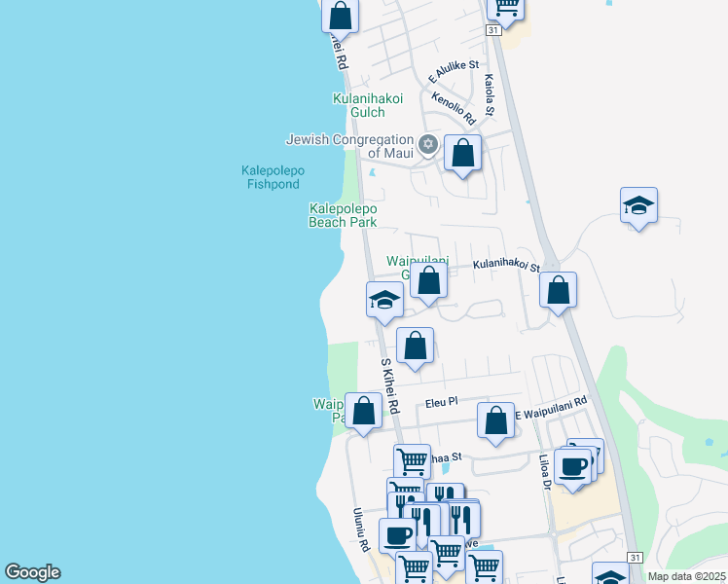Select the shopping cart marker covering the 'haa St' label

[412, 461]
